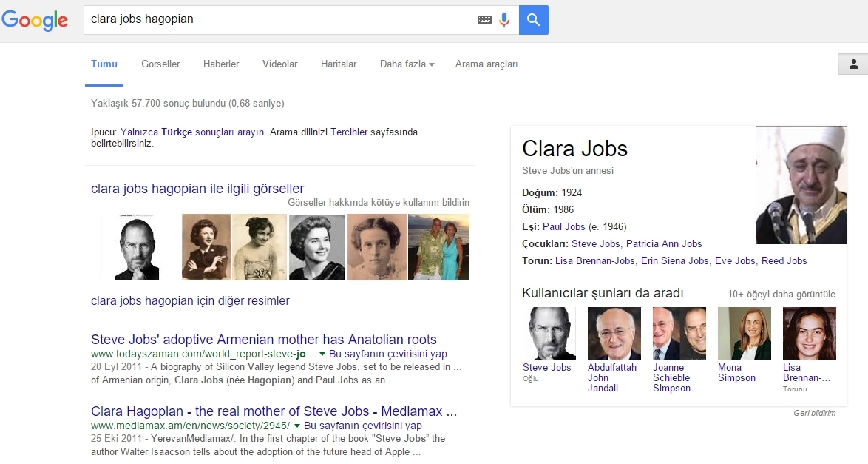The height and width of the screenshot is (464, 868).
Task: Click 'Geri bildirim' feedback link
Action: [x=814, y=413]
